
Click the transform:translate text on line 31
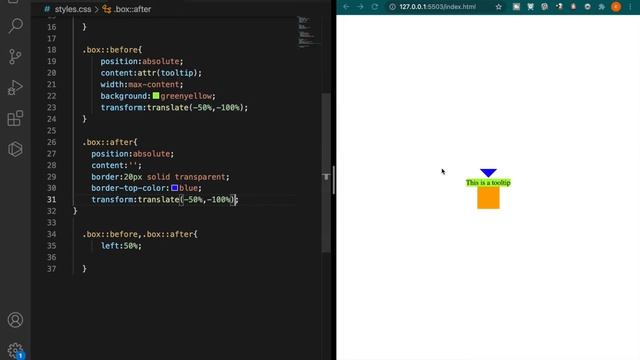tap(164, 200)
